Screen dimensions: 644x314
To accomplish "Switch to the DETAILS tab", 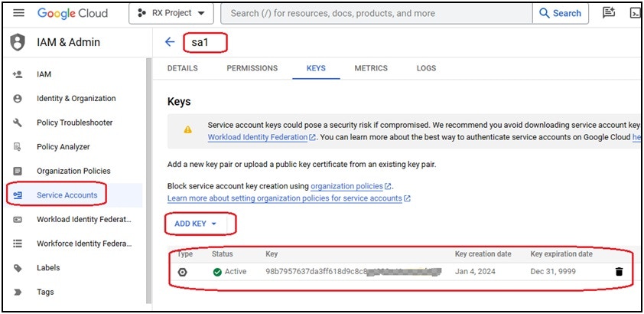I will click(x=182, y=68).
